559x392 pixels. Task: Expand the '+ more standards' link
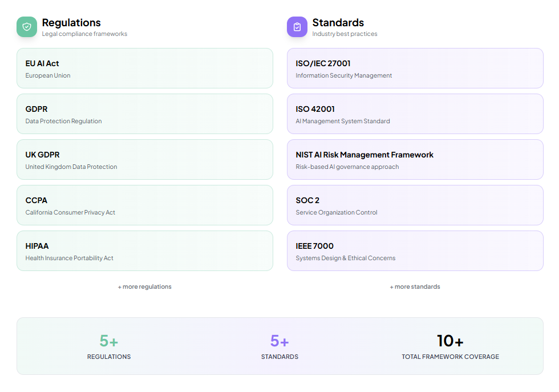415,286
